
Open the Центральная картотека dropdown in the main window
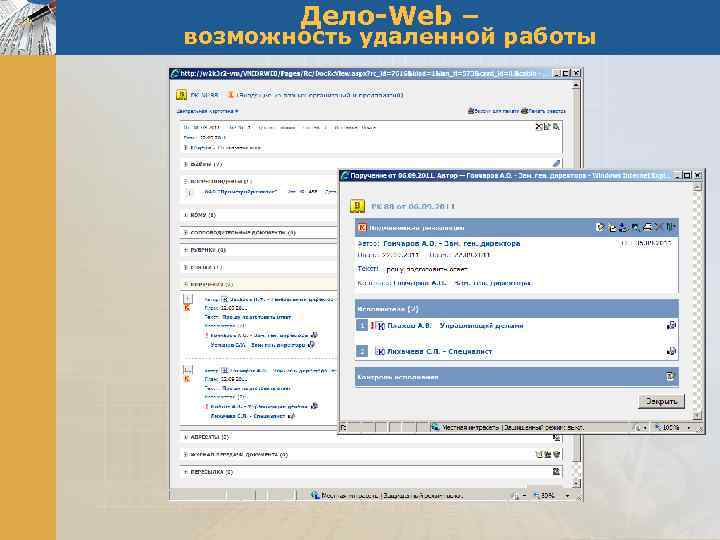[x=208, y=111]
